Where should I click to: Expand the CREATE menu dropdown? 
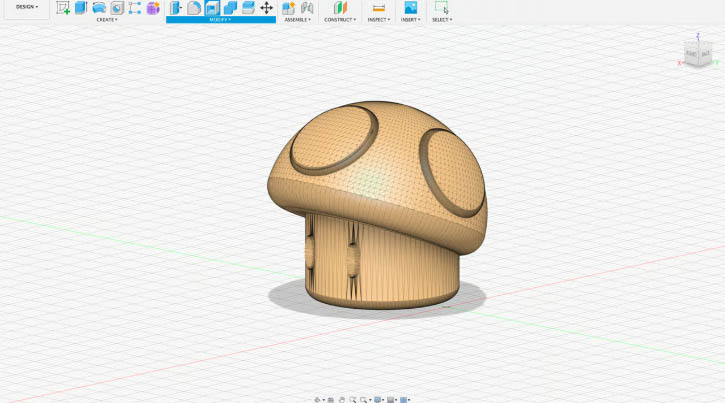(x=107, y=20)
